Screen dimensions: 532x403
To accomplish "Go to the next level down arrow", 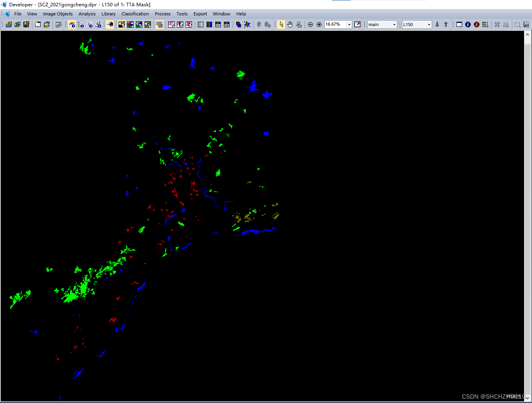I will click(x=437, y=24).
